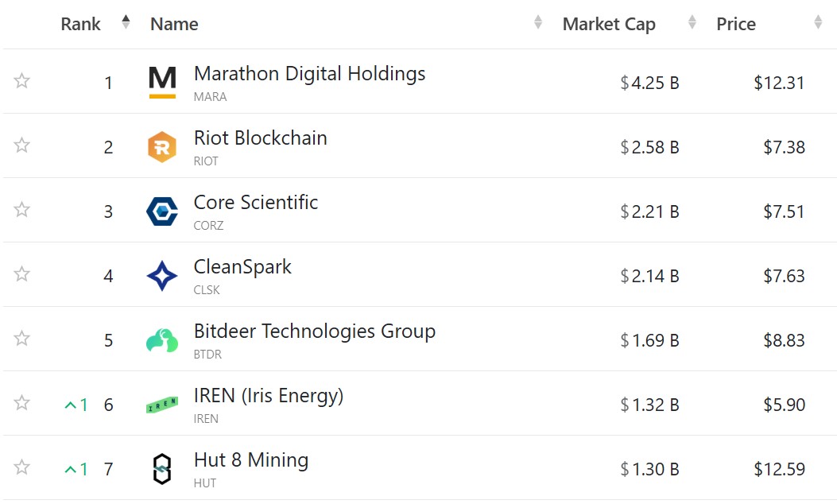
Task: Sort the table by Price
Action: tap(736, 23)
